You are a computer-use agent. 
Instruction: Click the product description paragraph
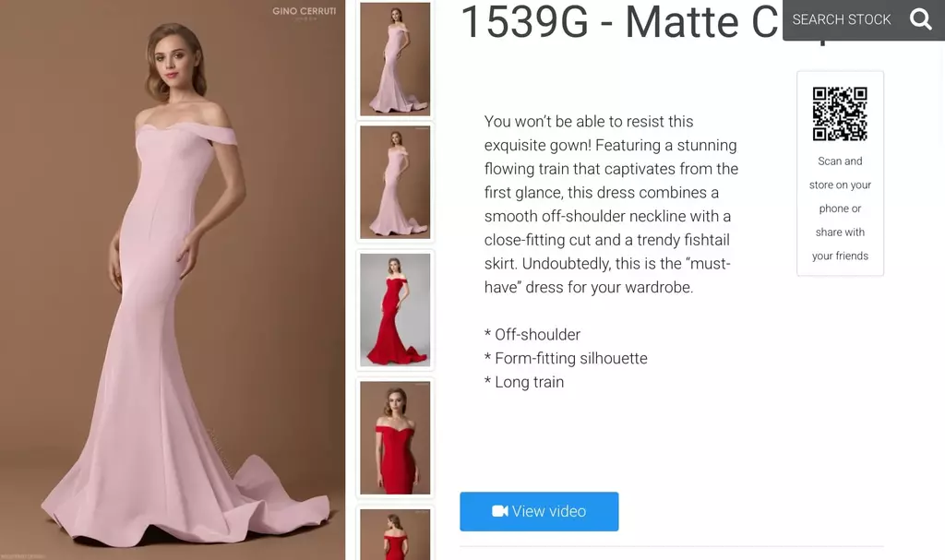611,204
